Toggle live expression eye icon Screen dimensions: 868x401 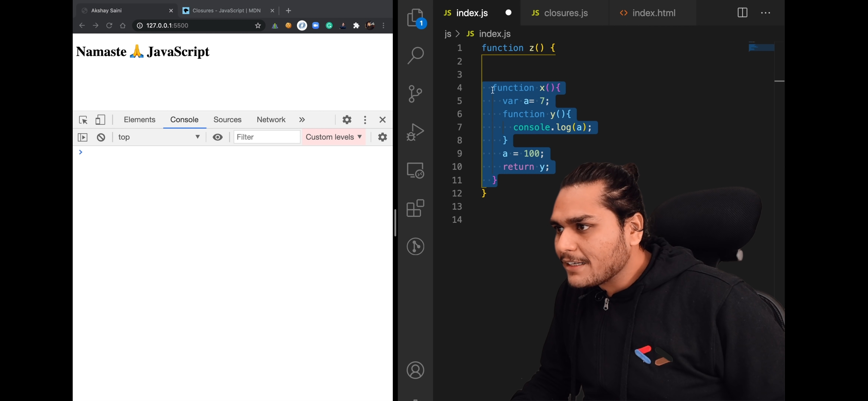tap(218, 137)
